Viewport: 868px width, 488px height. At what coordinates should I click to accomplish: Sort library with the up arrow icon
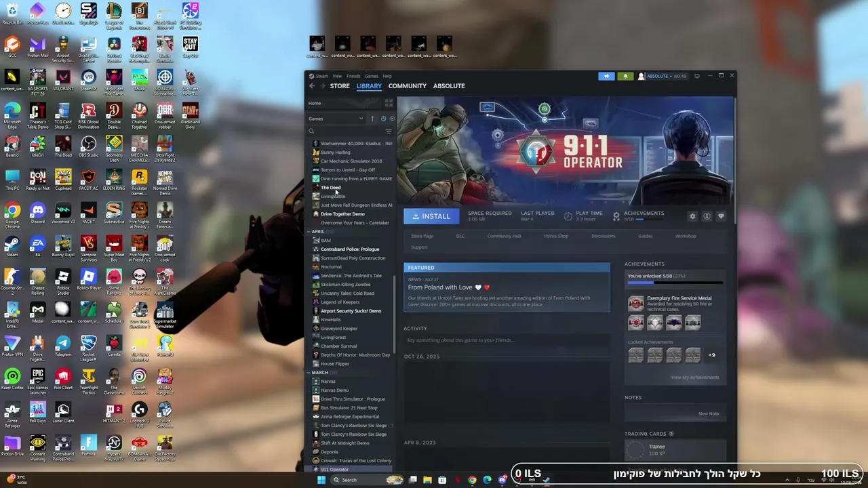(372, 119)
